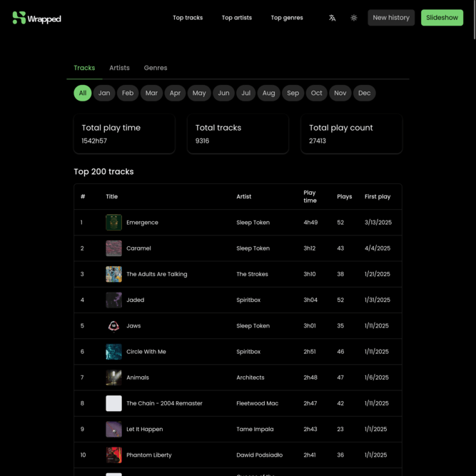Image resolution: width=476 pixels, height=476 pixels.
Task: Click The Adults Are Talking cover art
Action: coord(113,274)
